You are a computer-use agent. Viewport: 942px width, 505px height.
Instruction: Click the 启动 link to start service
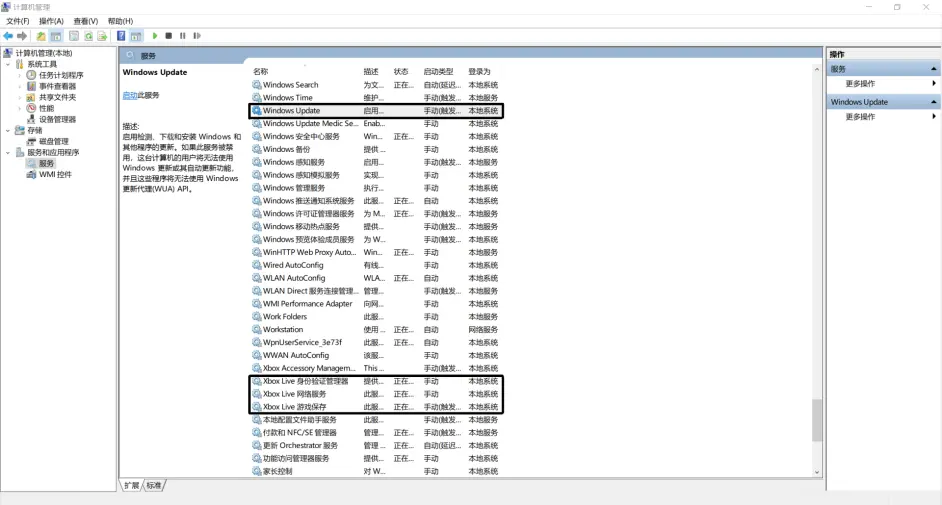(130, 95)
